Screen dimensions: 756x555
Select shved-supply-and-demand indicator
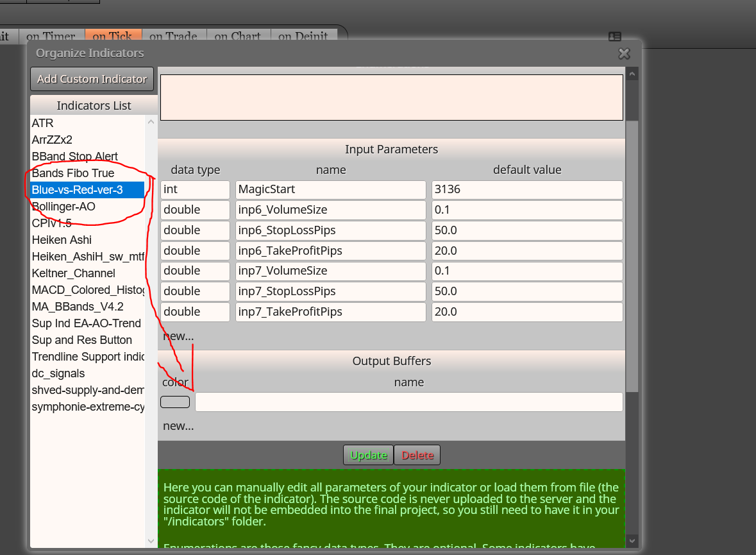tap(87, 390)
